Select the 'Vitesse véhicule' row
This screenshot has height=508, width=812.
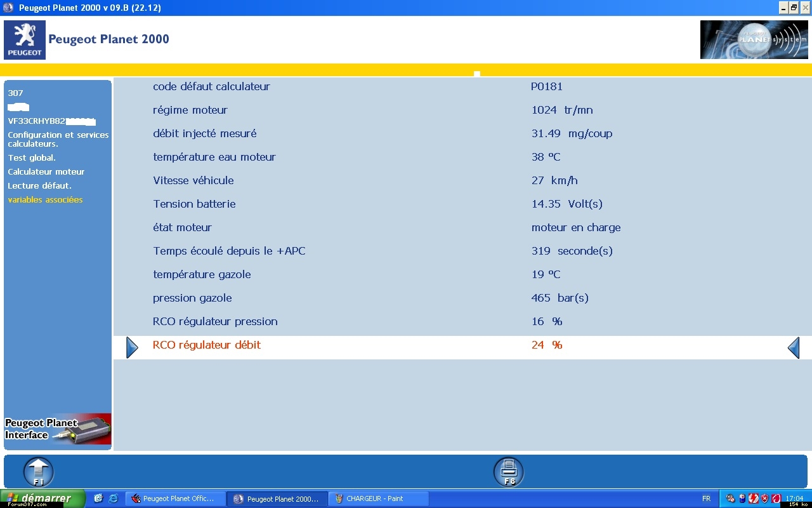coord(462,180)
